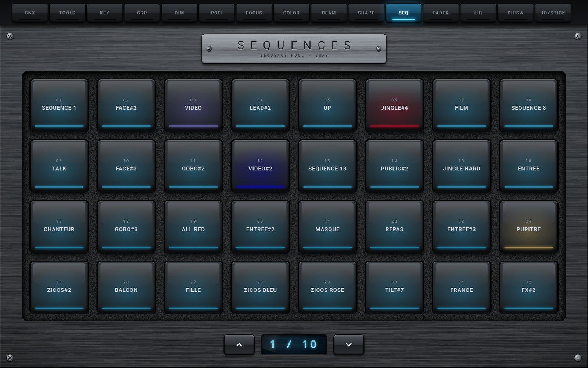Screen dimensions: 588x368
Task: Trigger the FRANCE sequence pad
Action: (462, 287)
